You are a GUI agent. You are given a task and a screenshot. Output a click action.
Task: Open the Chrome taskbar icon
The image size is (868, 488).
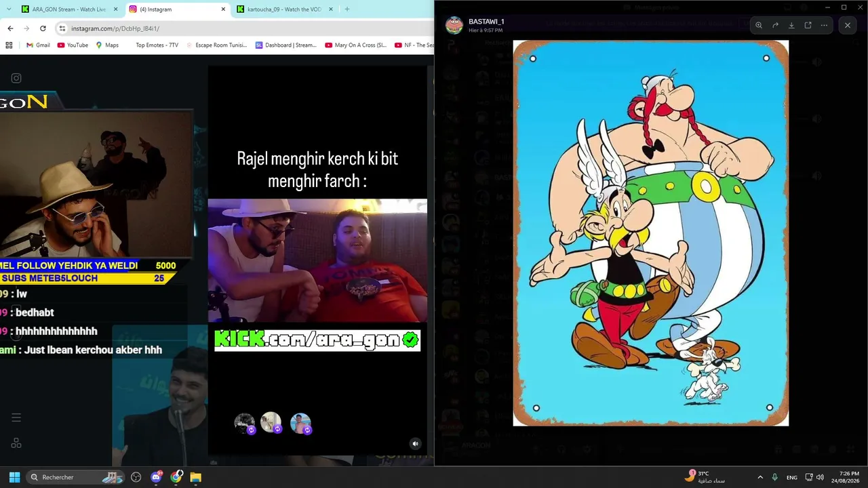click(176, 477)
